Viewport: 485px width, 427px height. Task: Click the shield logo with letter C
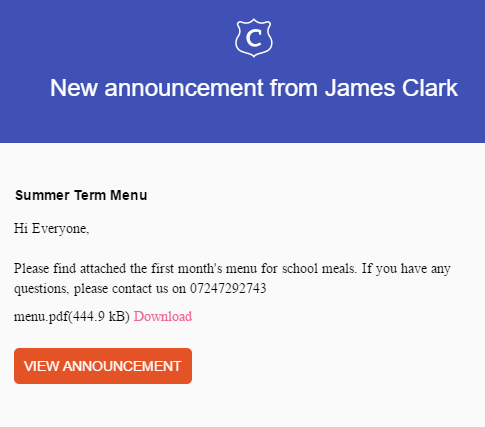click(254, 38)
